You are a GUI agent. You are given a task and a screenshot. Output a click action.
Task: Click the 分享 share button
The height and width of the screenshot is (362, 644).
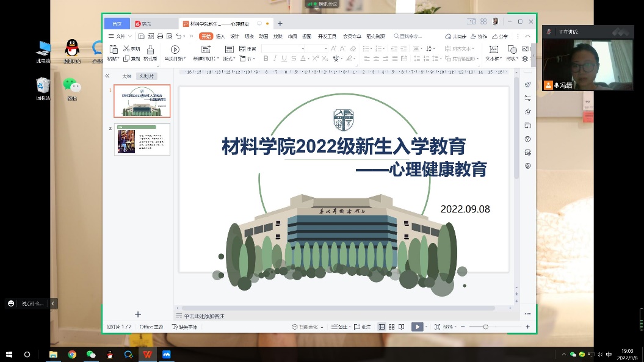click(x=501, y=36)
